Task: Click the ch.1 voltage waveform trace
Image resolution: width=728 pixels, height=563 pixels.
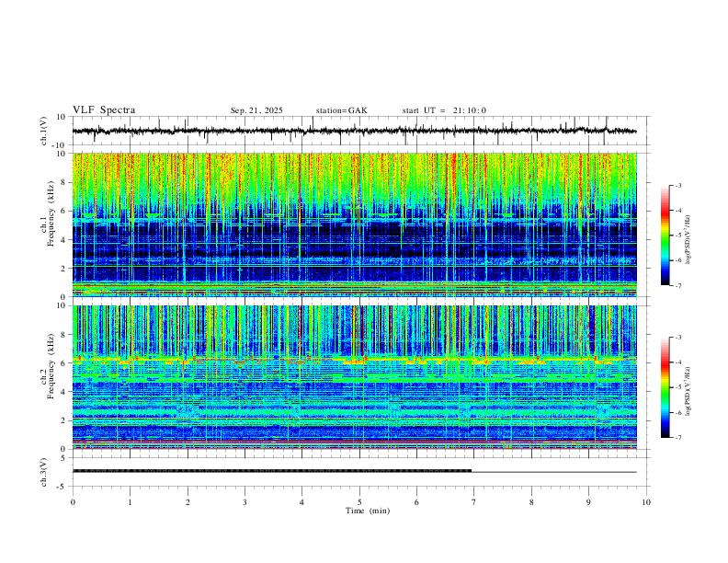Action: click(x=354, y=131)
